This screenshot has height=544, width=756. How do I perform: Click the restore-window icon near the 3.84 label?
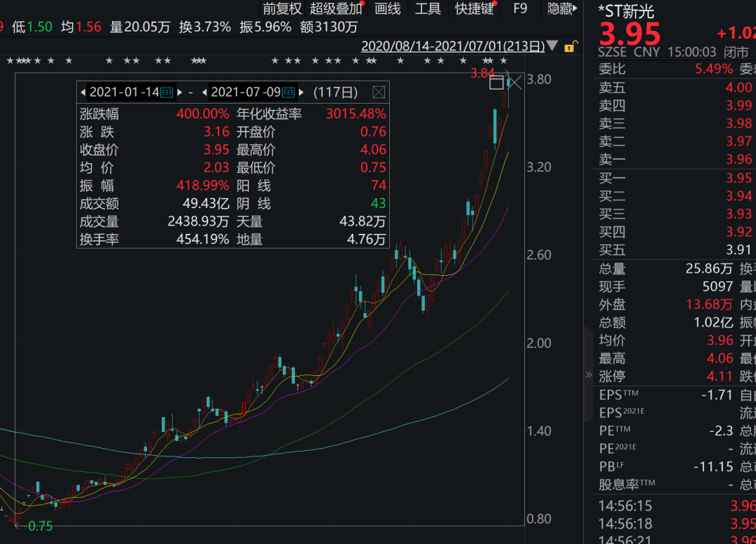pos(498,83)
